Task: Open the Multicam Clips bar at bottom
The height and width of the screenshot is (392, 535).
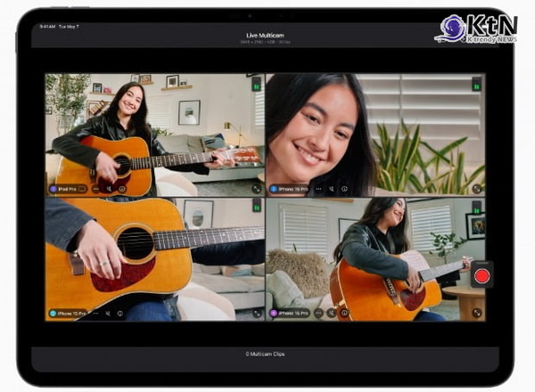Action: (x=266, y=354)
